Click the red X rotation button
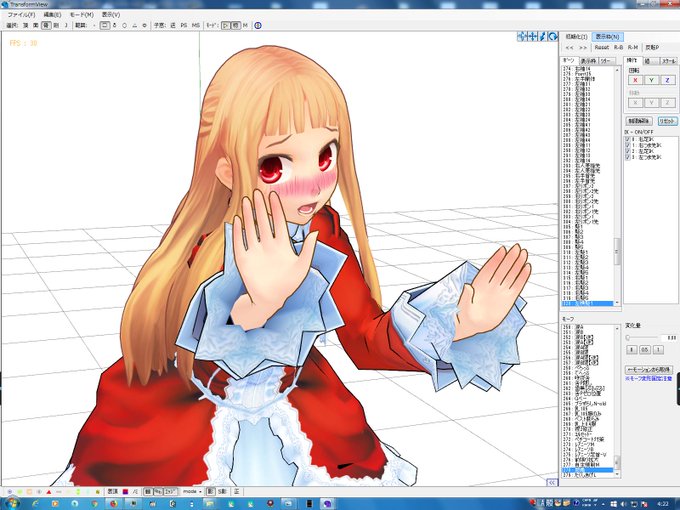The width and height of the screenshot is (680, 510). (635, 80)
